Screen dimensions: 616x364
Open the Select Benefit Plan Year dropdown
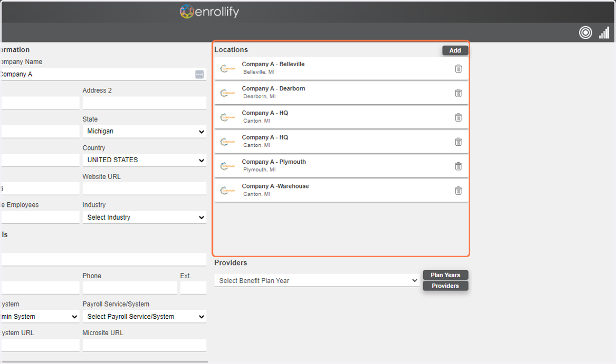pyautogui.click(x=317, y=281)
